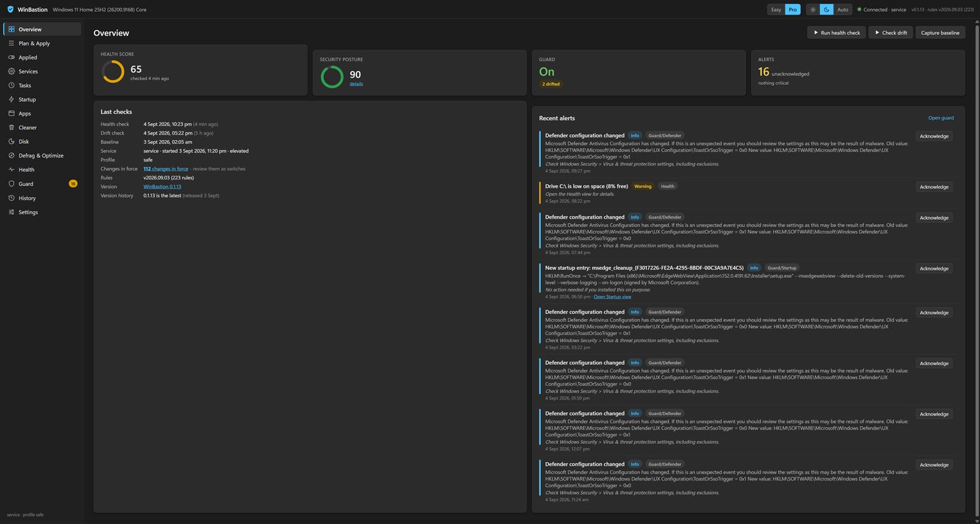Screen dimensions: 980x524
Task: Click the Guard/Startup tag on startup alert
Action: (782, 268)
